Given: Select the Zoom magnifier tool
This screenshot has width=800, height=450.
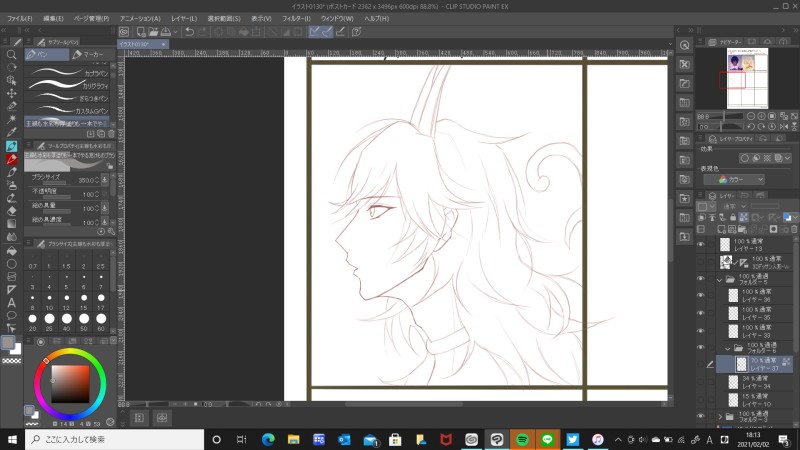Looking at the screenshot, I should [x=11, y=54].
